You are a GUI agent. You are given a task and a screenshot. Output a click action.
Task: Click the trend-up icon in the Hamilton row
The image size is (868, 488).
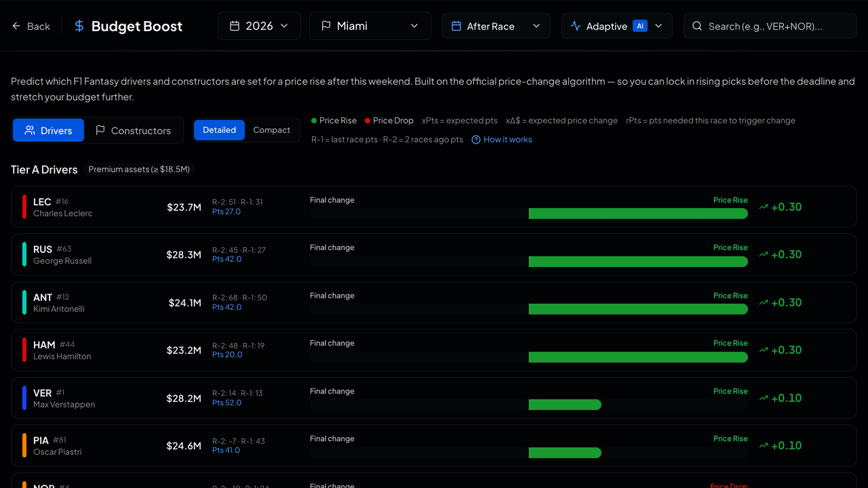tap(764, 350)
